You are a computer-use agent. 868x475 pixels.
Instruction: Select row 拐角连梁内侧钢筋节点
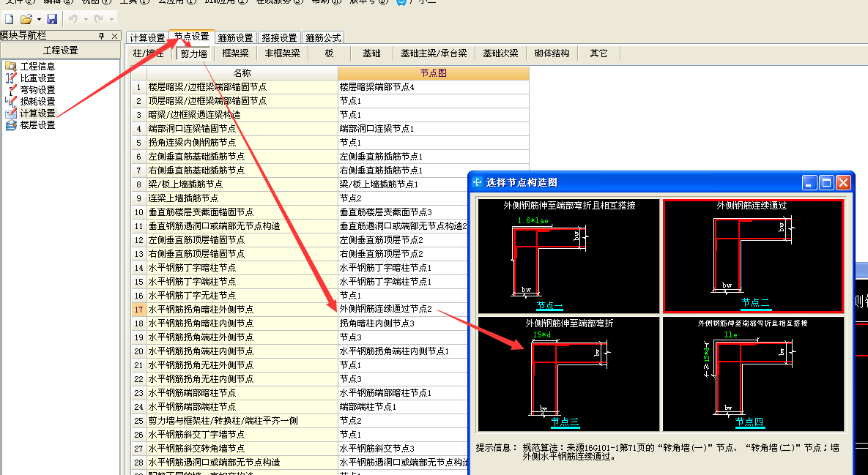[242, 142]
